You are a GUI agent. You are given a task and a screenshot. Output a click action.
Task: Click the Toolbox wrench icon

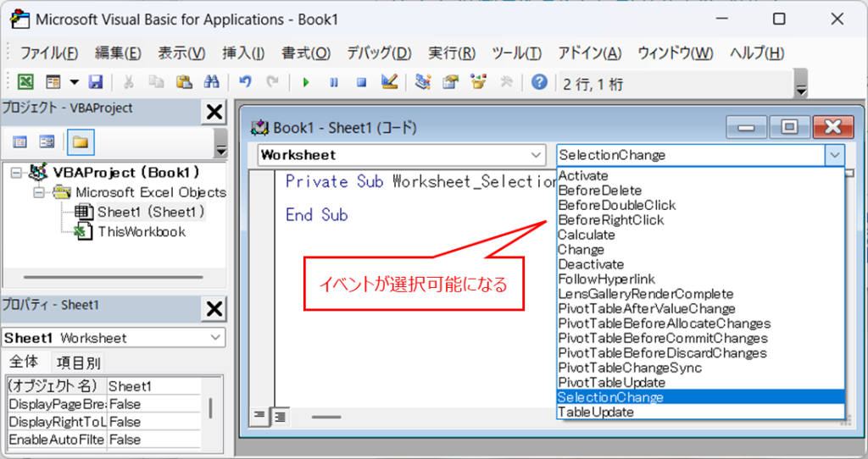pos(507,83)
